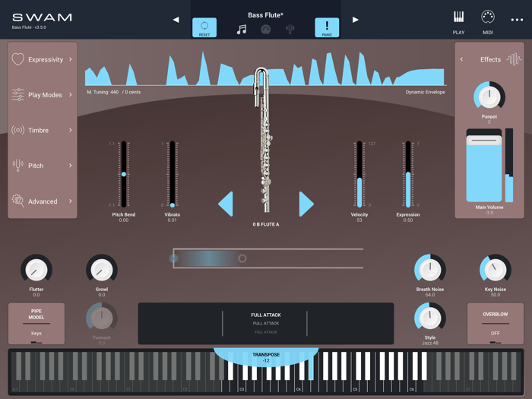
Task: Click the Timbre concentric circles icon
Action: click(18, 130)
